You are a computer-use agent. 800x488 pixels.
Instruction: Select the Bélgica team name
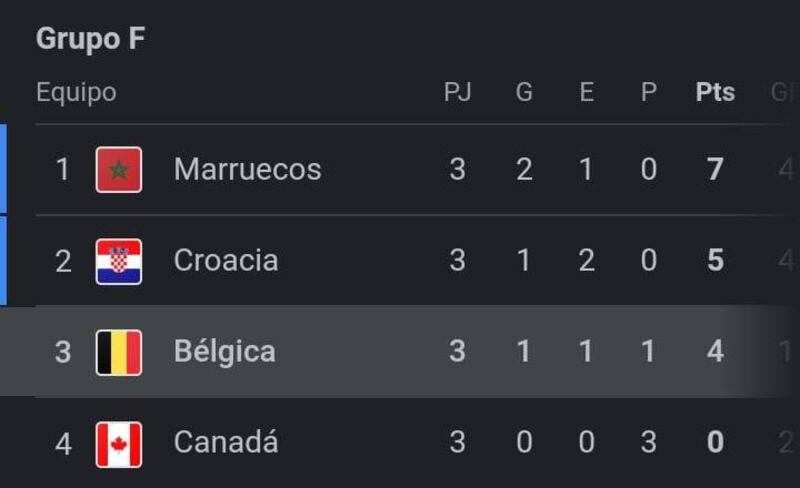click(224, 352)
